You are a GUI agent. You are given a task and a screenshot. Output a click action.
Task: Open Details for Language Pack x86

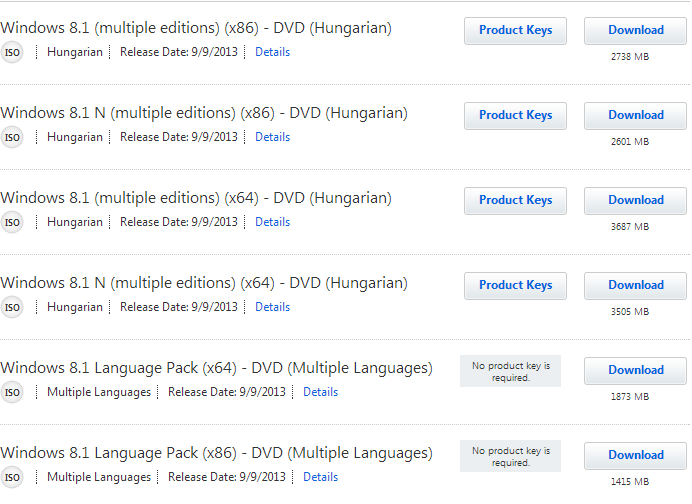click(x=320, y=477)
